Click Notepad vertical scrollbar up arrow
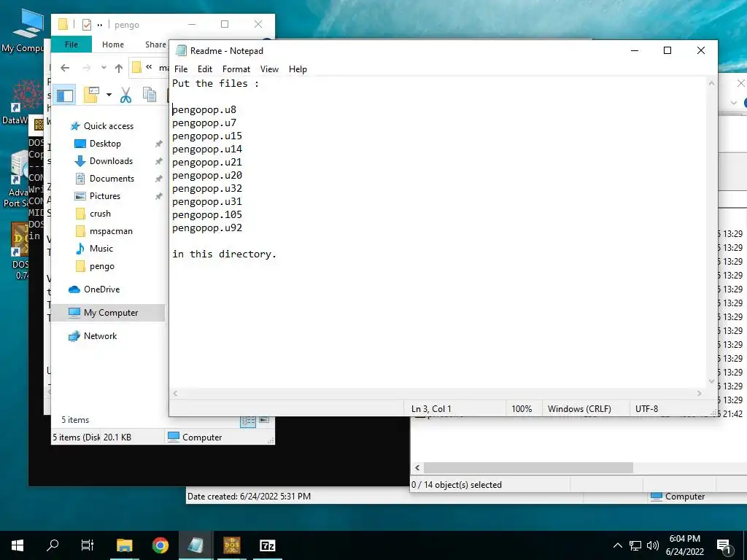The height and width of the screenshot is (560, 747). [x=711, y=84]
